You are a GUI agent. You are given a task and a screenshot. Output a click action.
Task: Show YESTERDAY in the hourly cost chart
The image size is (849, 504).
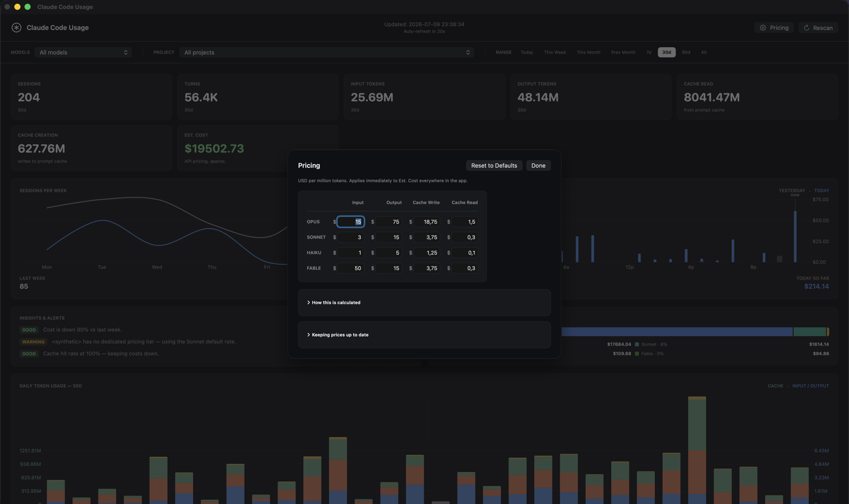tap(792, 190)
